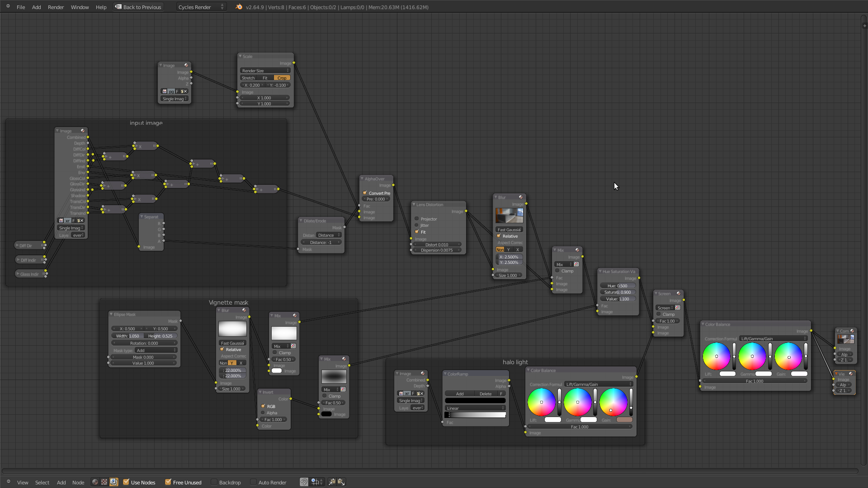Click the preview toggle icon on the Lens Blur node
The height and width of the screenshot is (488, 868).
click(x=521, y=197)
